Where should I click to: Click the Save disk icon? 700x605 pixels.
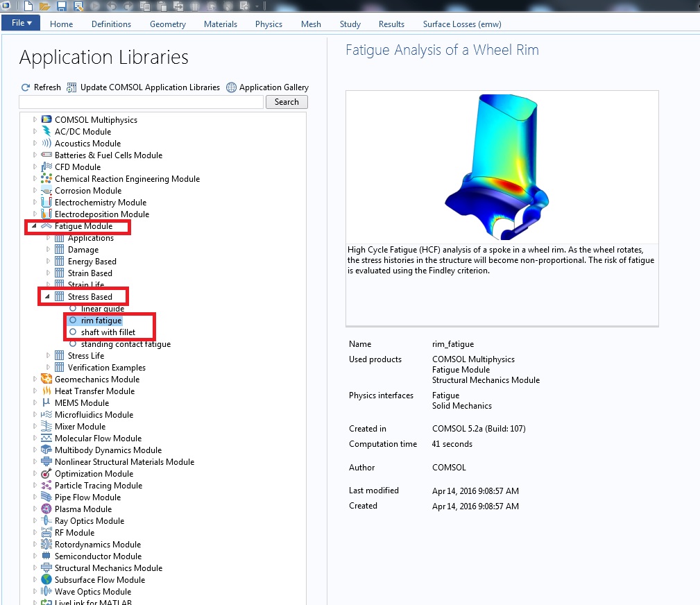[62, 6]
